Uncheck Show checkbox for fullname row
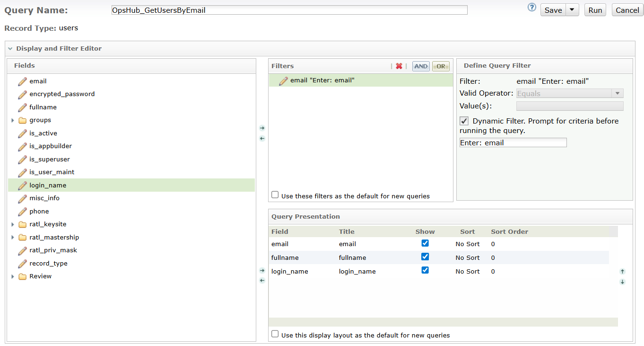This screenshot has height=346, width=644. (425, 257)
